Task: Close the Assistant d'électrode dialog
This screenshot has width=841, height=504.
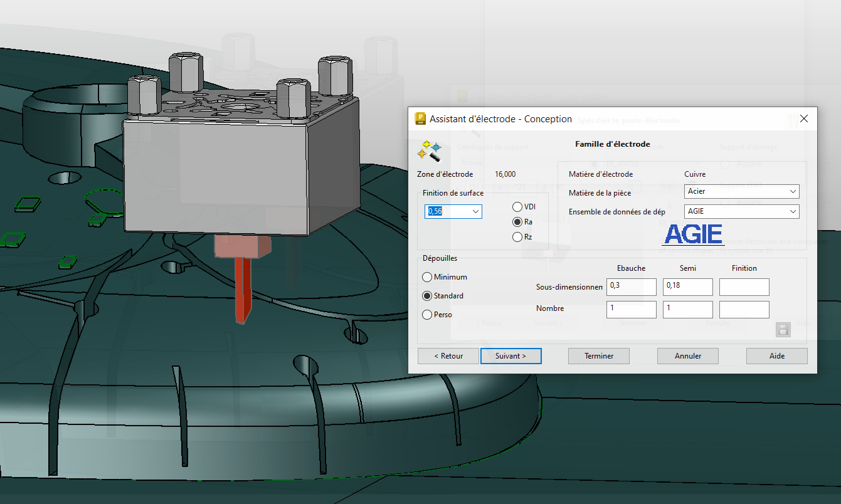Action: coord(804,118)
